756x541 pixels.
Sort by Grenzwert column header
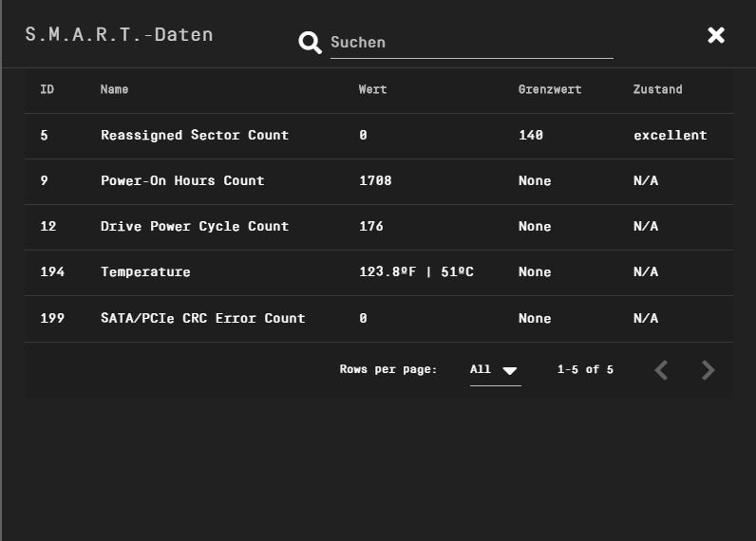pos(550,89)
